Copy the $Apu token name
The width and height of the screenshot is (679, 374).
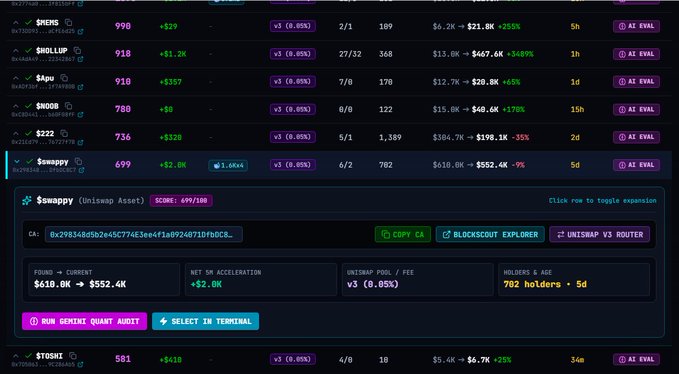point(64,78)
